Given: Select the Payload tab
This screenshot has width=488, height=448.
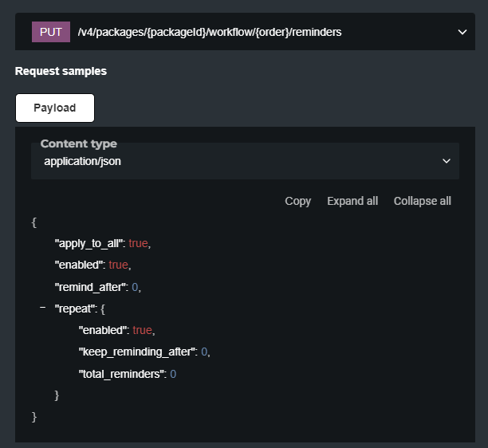Looking at the screenshot, I should pyautogui.click(x=55, y=108).
